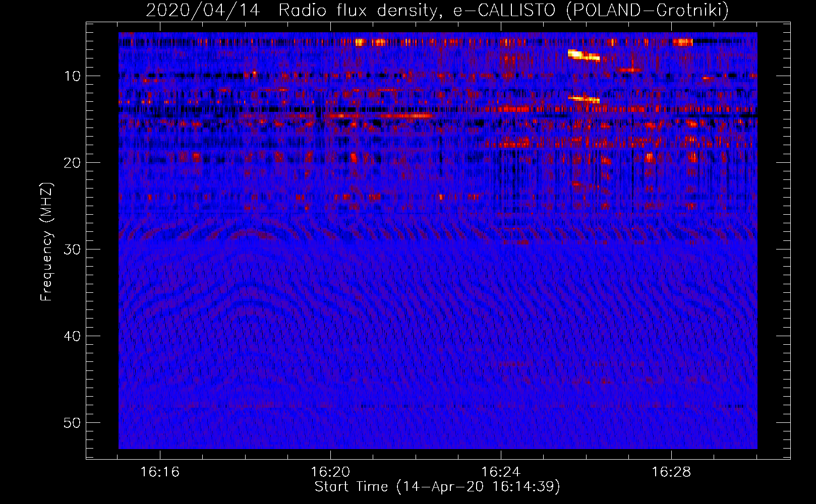Click the 20 MHz frequency tick label

(72, 163)
